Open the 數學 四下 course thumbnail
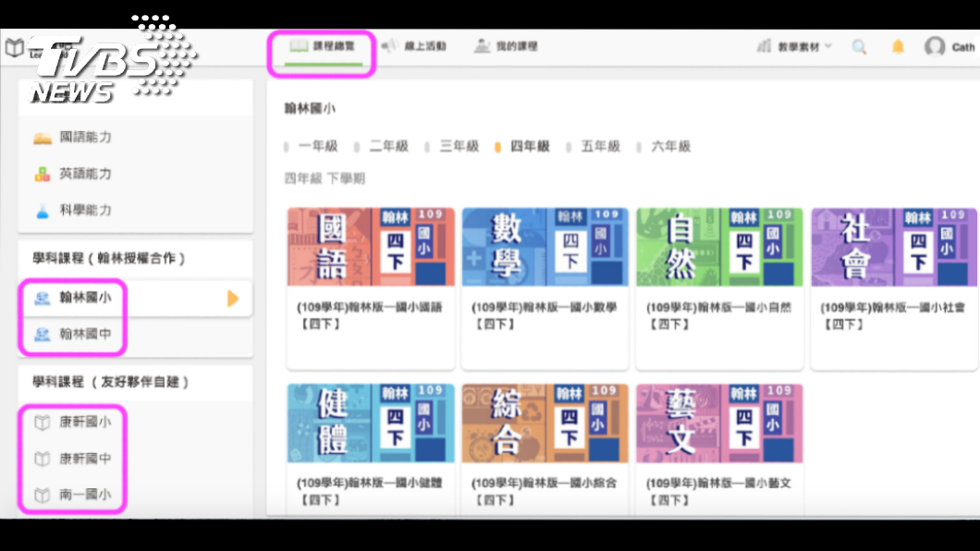Viewport: 980px width, 551px height. (x=545, y=247)
